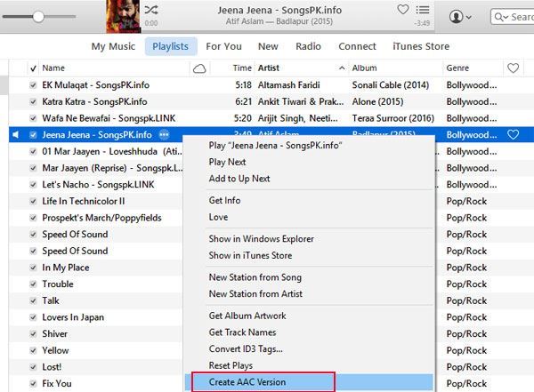
Task: Adjust the volume slider knob
Action: (38, 16)
